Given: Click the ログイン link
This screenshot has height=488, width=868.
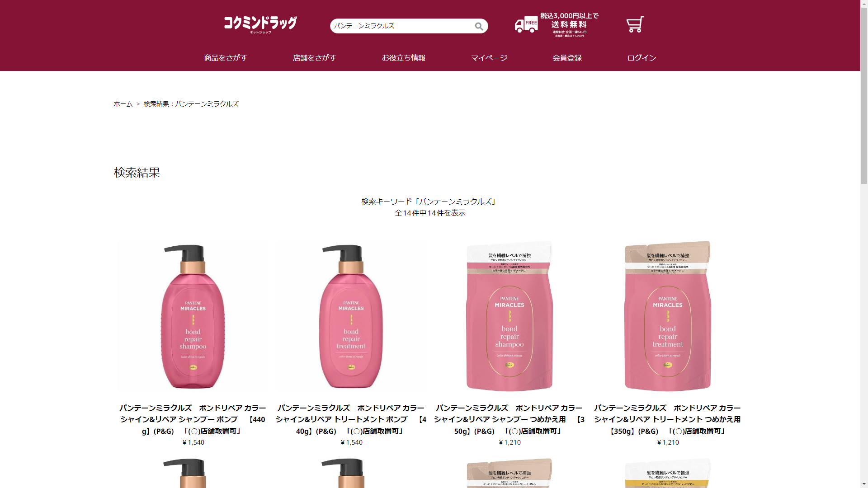Looking at the screenshot, I should [642, 58].
